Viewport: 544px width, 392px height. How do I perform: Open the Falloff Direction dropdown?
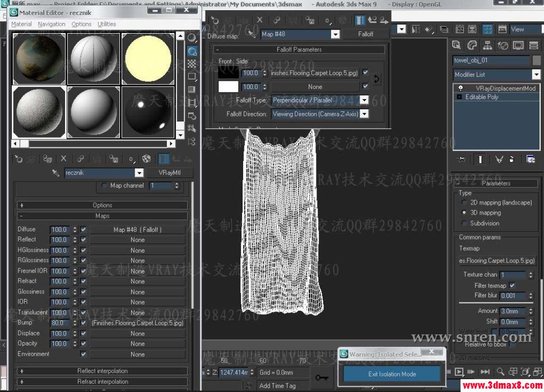pyautogui.click(x=365, y=113)
